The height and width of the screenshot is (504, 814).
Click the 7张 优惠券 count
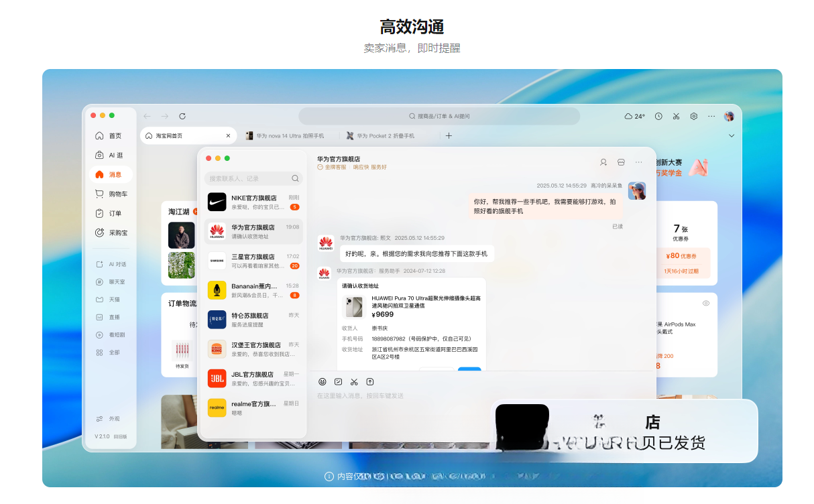pyautogui.click(x=681, y=232)
